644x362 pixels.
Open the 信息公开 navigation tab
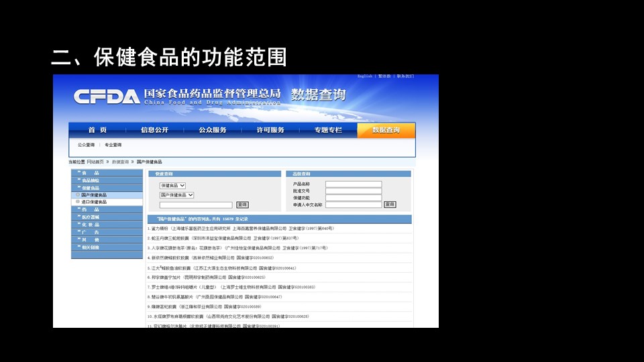pos(155,129)
